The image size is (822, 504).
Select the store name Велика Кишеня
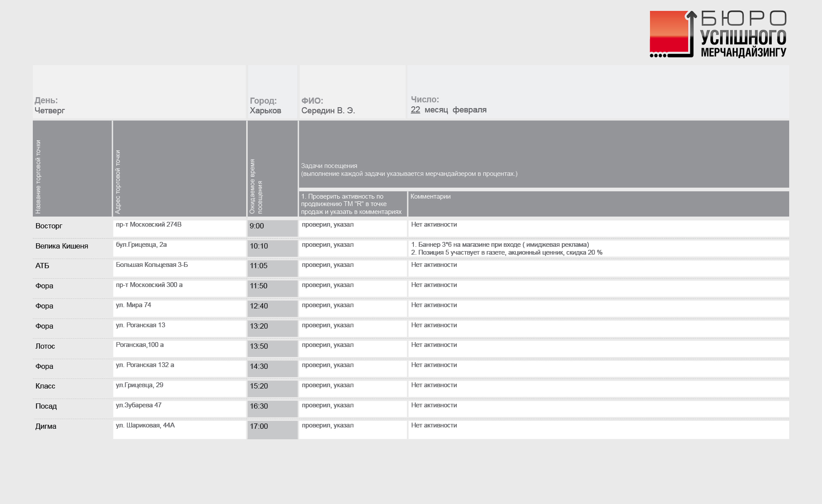point(62,246)
